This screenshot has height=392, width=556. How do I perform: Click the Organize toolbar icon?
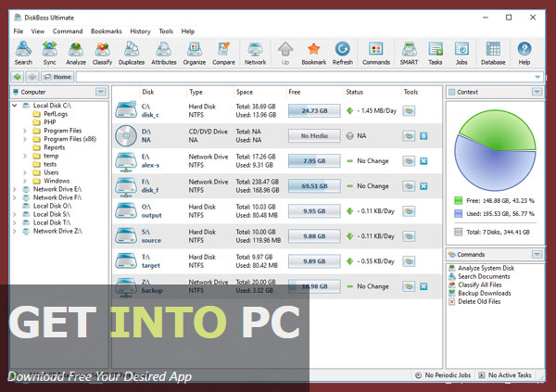195,53
